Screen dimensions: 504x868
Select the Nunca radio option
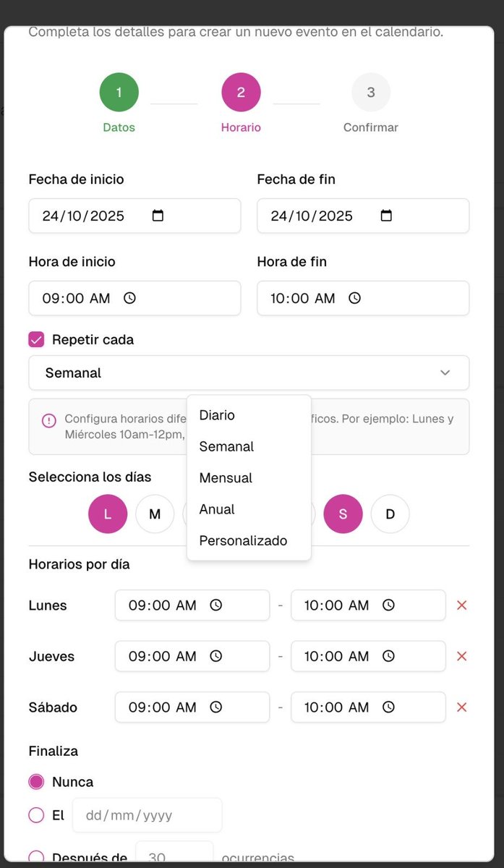tap(36, 782)
